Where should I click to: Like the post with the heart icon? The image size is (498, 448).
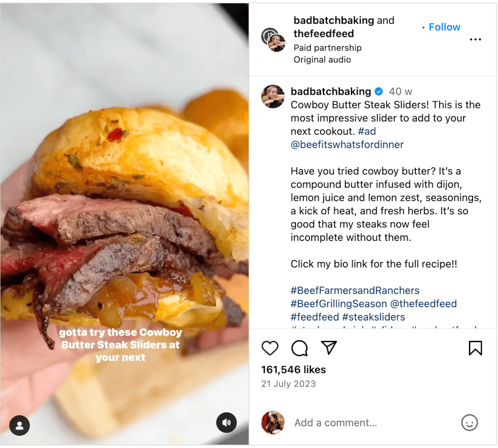click(x=270, y=348)
